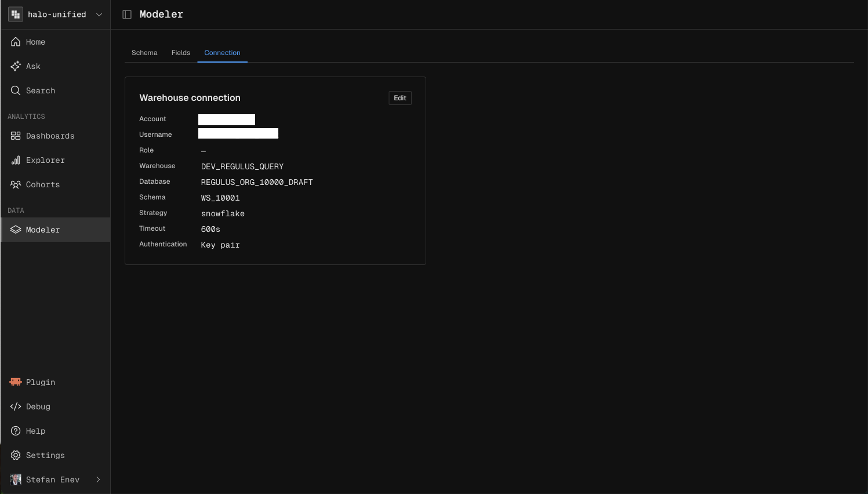The image size is (868, 494).
Task: Click the WS_10001 schema value
Action: click(220, 198)
